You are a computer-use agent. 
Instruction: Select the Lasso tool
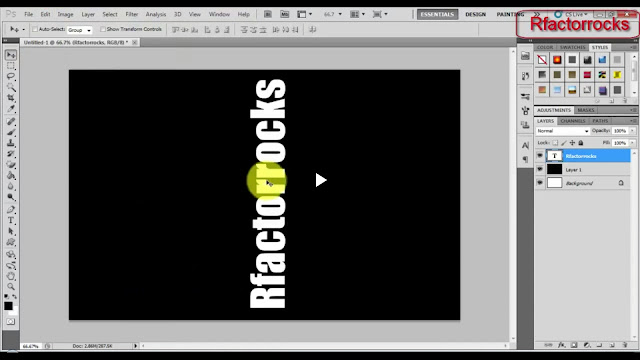[11, 76]
